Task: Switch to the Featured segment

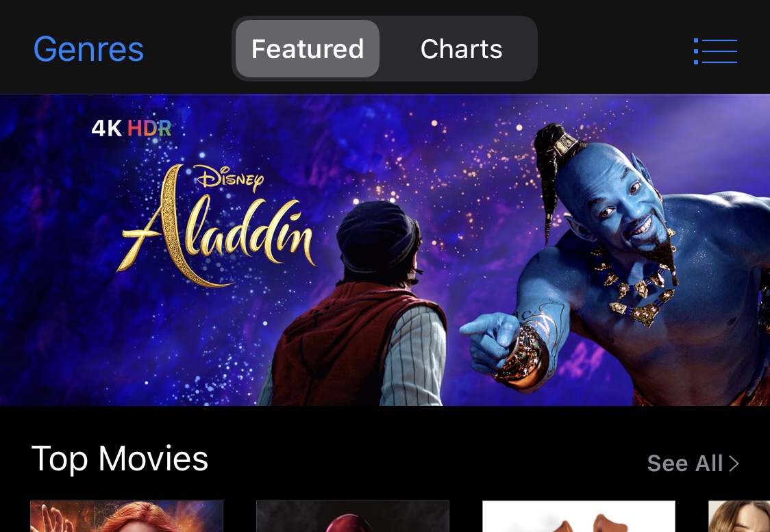Action: (308, 49)
